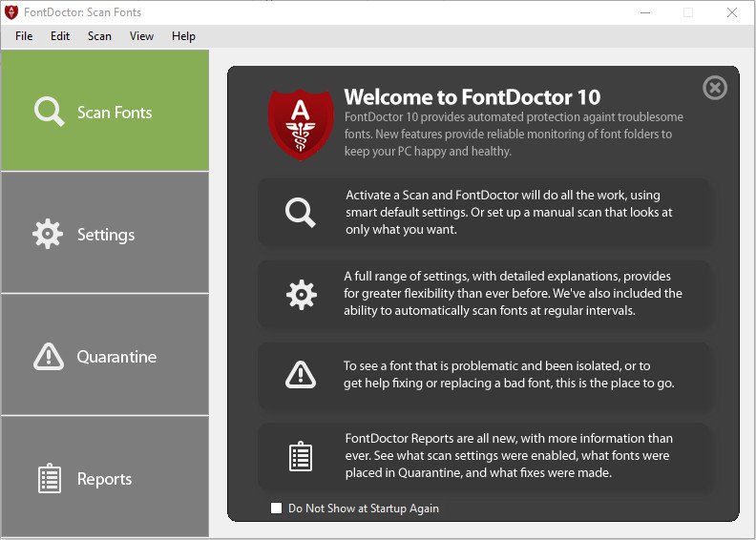Click the warning triangle icon beside Quarantine in sidebar
756x540 pixels.
pyautogui.click(x=49, y=357)
